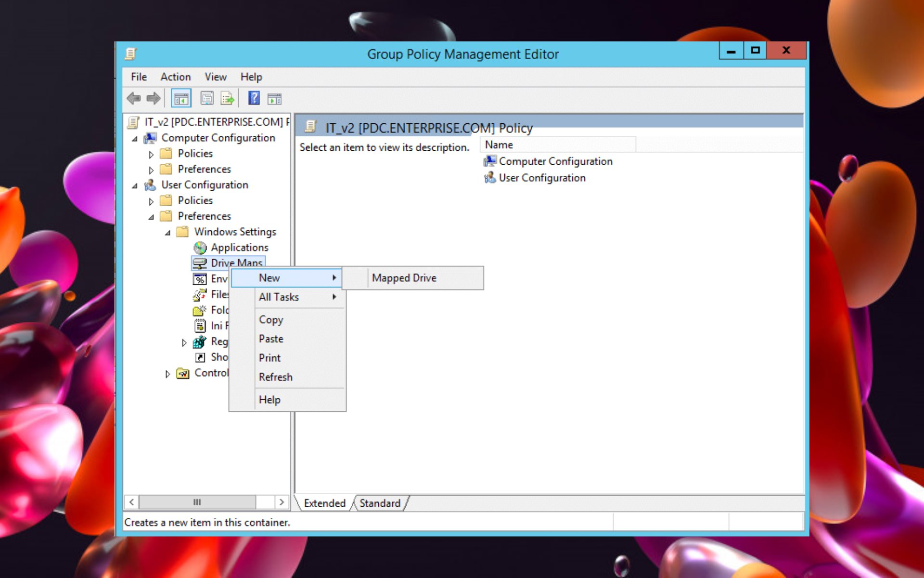This screenshot has width=924, height=578.
Task: Open All Tasks submenu
Action: tap(287, 297)
